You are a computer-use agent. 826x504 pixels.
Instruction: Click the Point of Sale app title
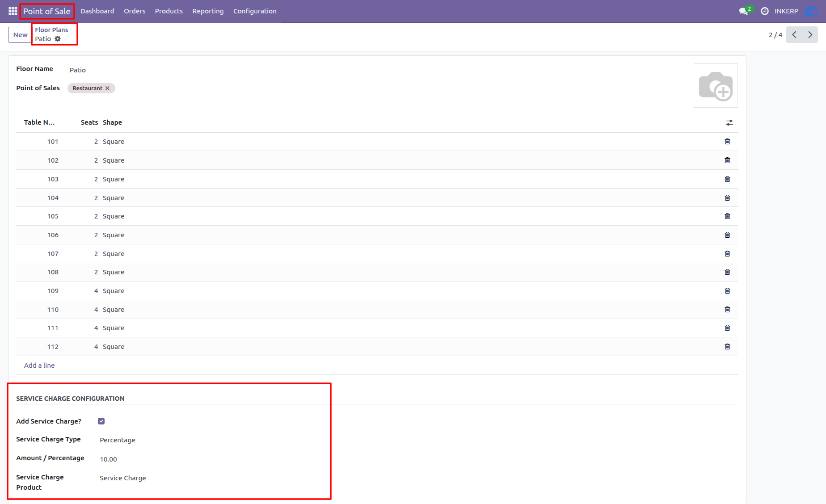(x=46, y=11)
